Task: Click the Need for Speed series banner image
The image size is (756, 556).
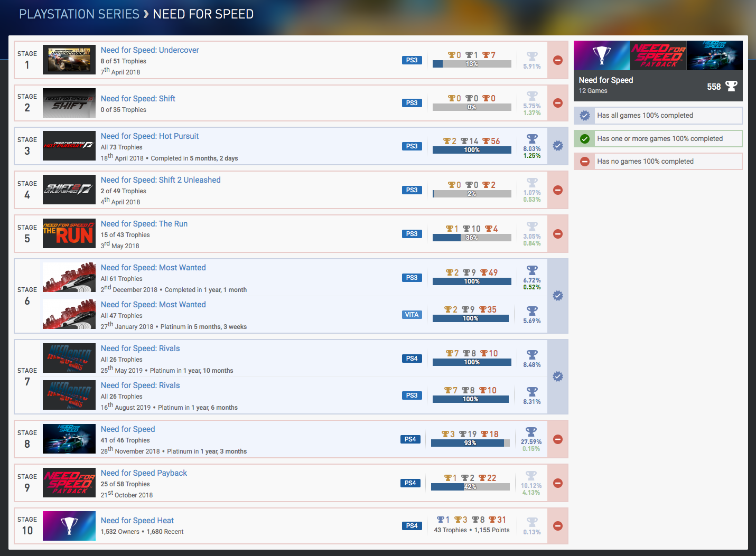Action: 658,55
